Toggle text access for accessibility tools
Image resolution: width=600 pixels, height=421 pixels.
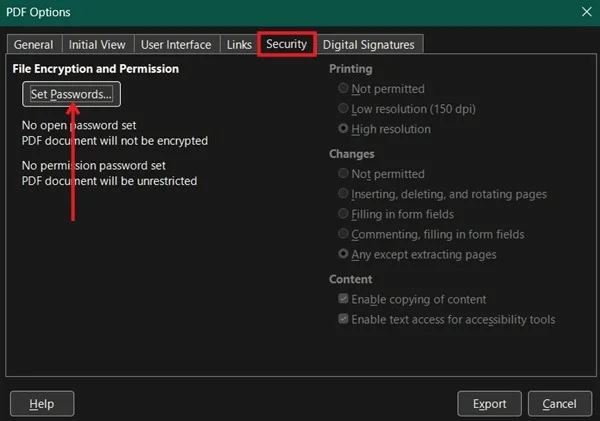point(344,319)
